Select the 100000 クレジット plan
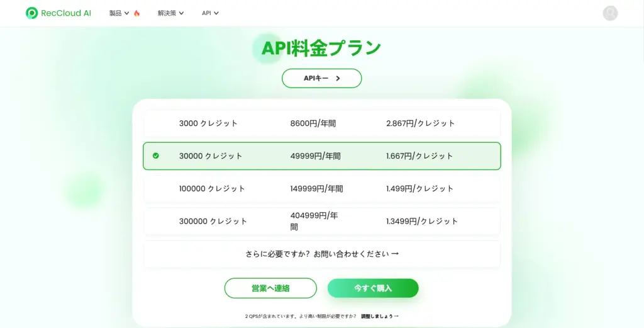644x328 pixels. pos(322,189)
